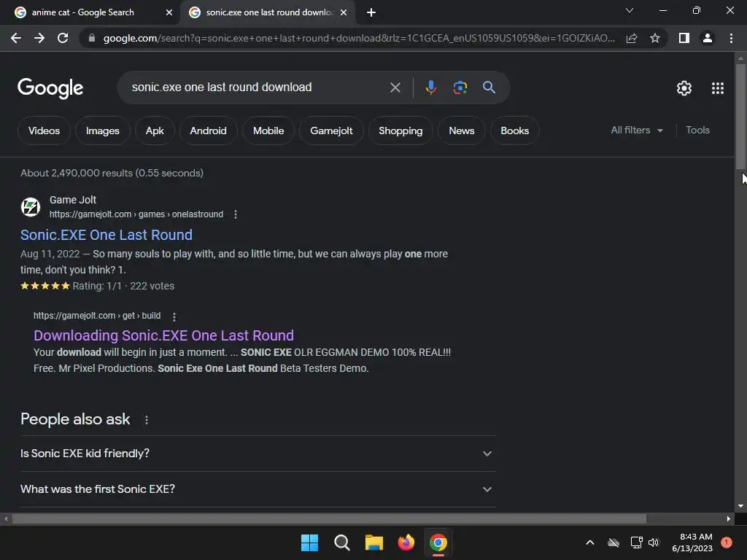The image size is (747, 560).
Task: Open Windows taskbar search
Action: click(x=341, y=542)
